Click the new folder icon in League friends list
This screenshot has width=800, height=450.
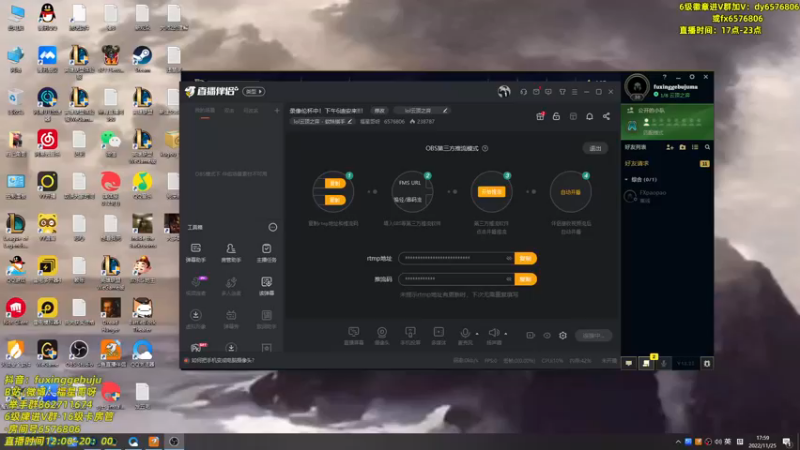point(683,147)
